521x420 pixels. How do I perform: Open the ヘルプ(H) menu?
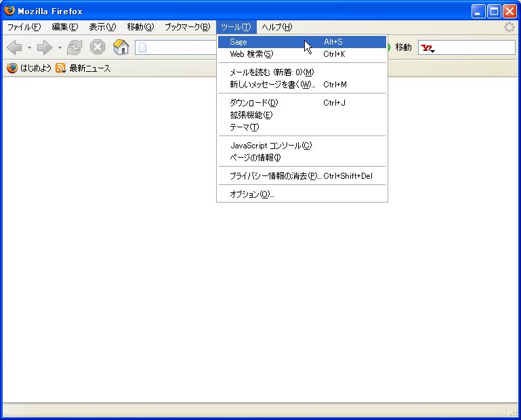(277, 27)
